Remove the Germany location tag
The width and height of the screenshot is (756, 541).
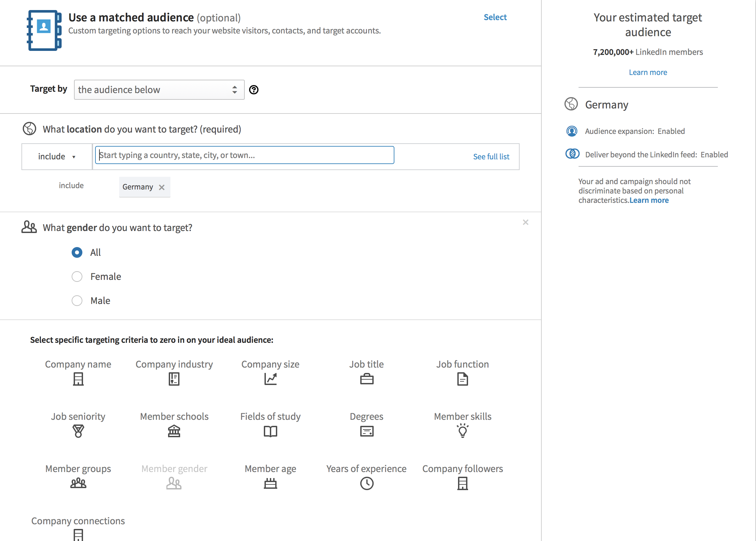162,187
